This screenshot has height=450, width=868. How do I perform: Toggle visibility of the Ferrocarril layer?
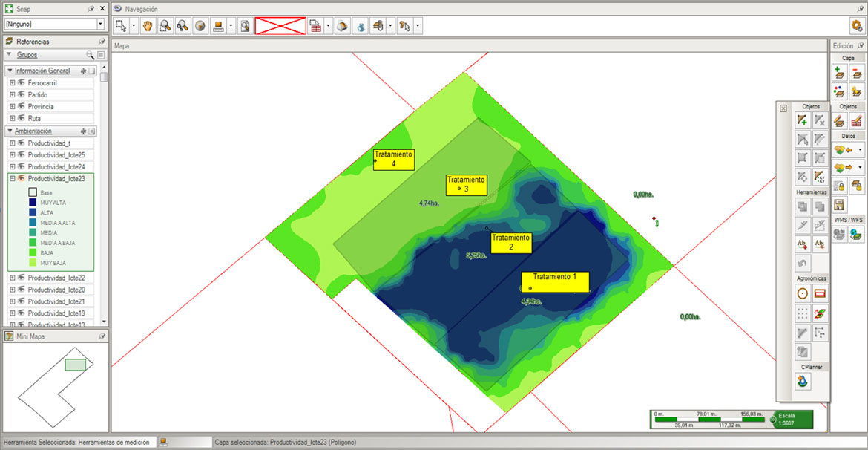pyautogui.click(x=22, y=82)
